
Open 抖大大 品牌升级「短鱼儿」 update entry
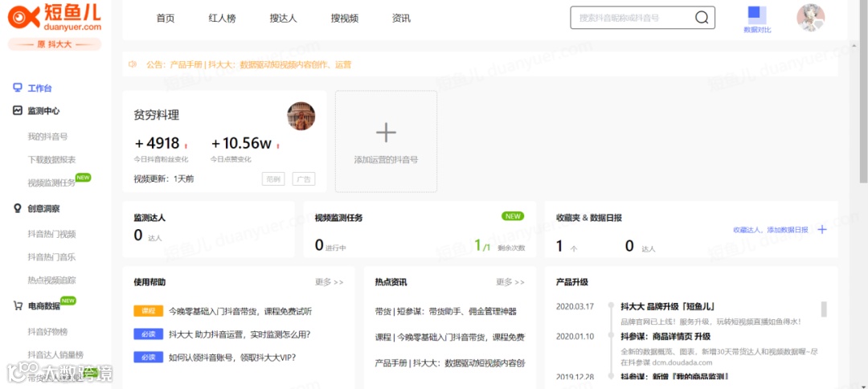click(668, 306)
